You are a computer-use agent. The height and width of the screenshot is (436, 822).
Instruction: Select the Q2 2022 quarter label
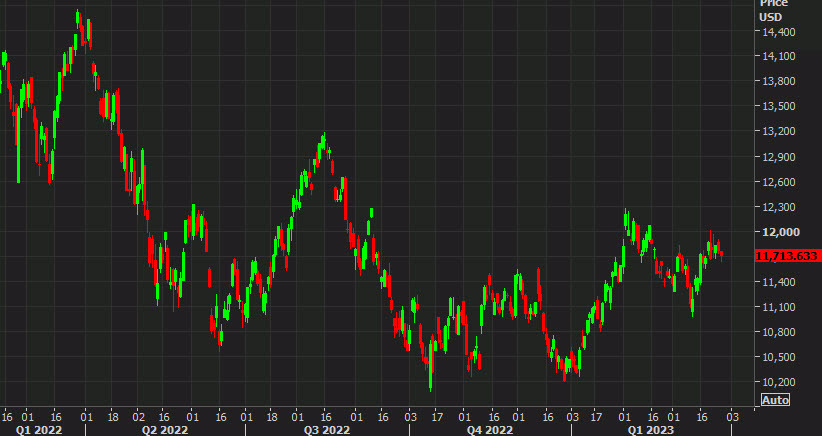165,430
